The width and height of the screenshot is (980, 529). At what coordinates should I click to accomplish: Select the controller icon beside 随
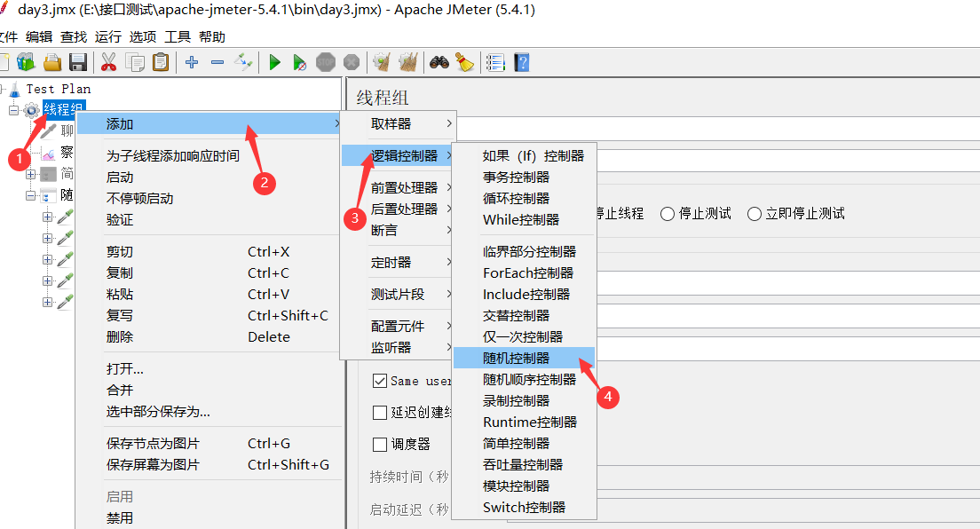(48, 196)
